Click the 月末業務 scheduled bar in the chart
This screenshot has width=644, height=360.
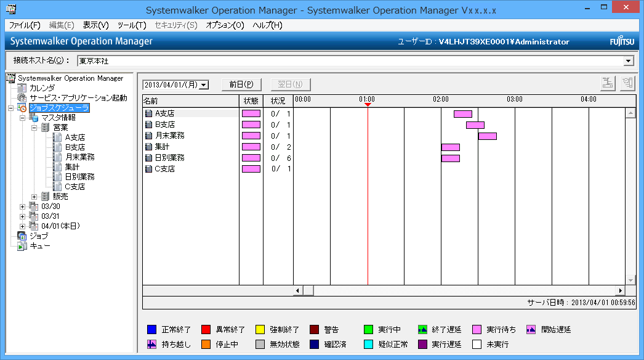click(x=488, y=136)
